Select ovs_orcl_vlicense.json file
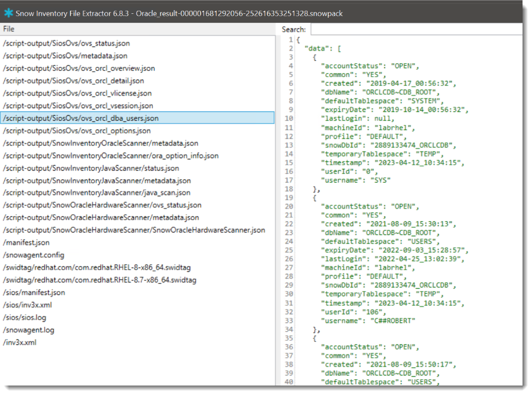Screen dimensions: 532x395 (x=77, y=94)
